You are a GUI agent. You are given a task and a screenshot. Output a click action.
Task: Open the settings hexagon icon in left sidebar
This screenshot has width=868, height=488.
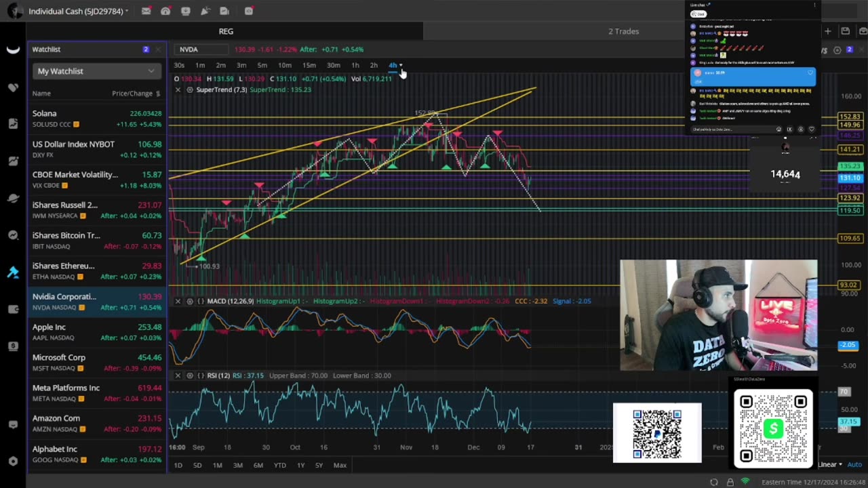tap(13, 461)
